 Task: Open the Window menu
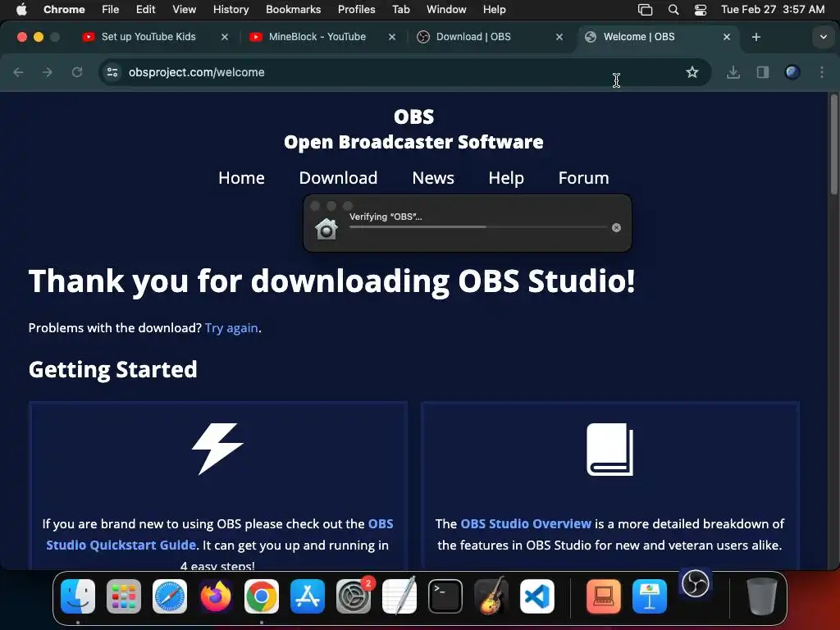click(446, 9)
